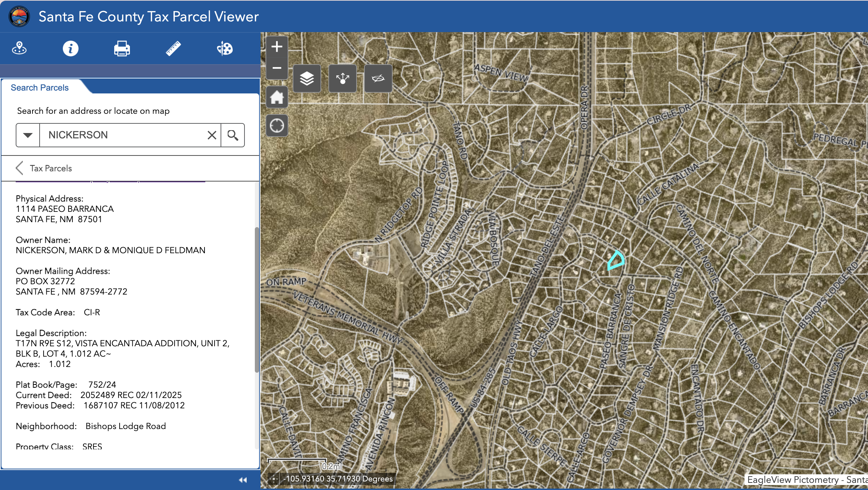Click the CALLE CATALINA road label
Image resolution: width=868 pixels, height=490 pixels.
[668, 184]
